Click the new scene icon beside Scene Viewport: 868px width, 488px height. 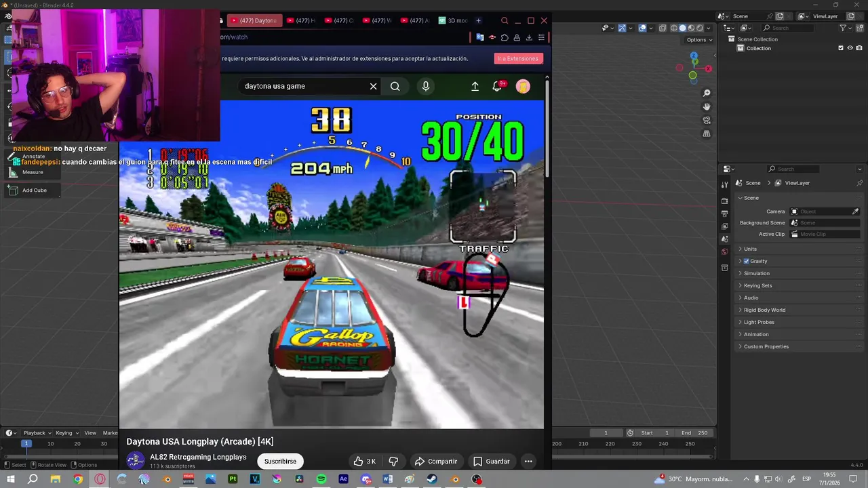pyautogui.click(x=780, y=16)
